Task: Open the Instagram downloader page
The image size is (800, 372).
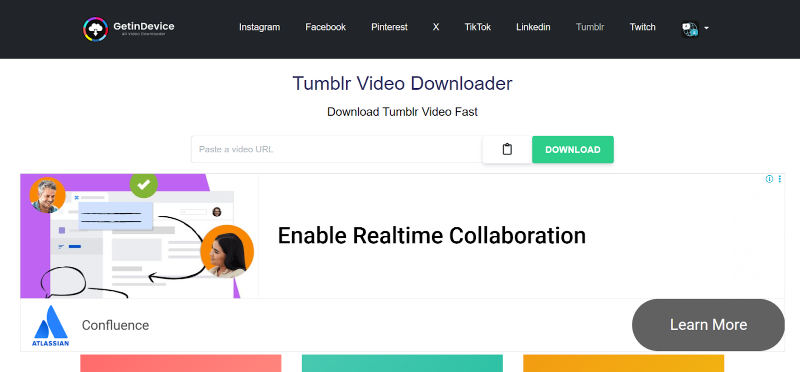Action: [259, 27]
